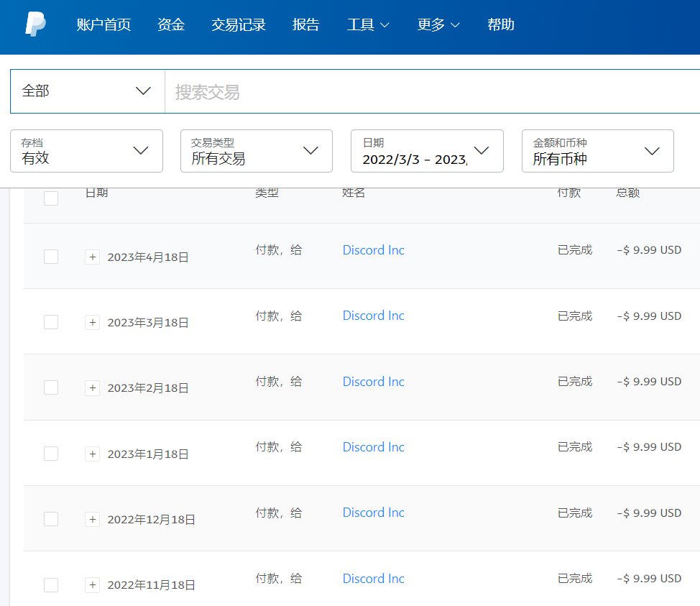700x606 pixels.
Task: Tick the checkbox for 2023年3月18日 row
Action: pyautogui.click(x=51, y=322)
